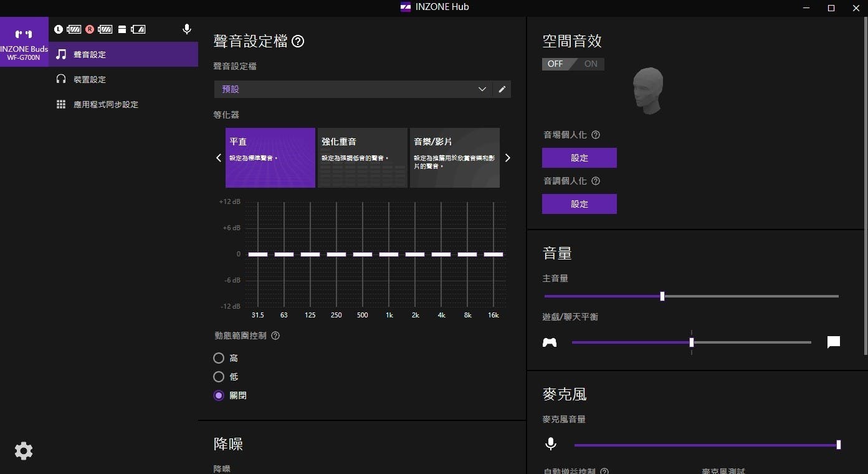Image resolution: width=868 pixels, height=474 pixels.
Task: Open help for 音調個人化
Action: (596, 181)
